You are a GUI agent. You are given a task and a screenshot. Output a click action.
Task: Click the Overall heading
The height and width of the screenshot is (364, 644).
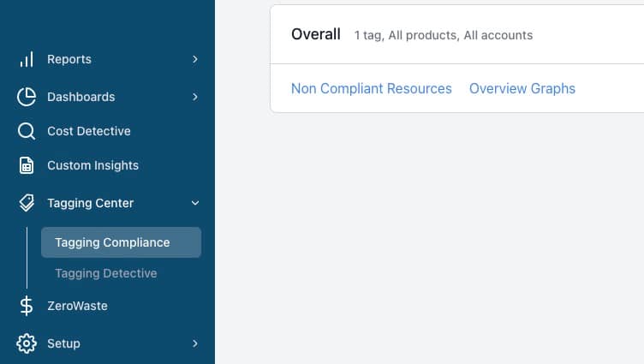click(316, 34)
